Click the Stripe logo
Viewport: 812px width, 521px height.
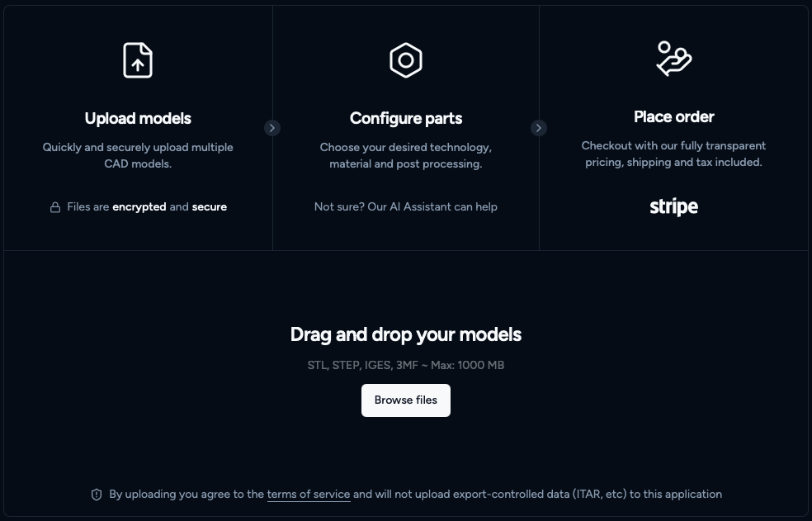point(673,206)
